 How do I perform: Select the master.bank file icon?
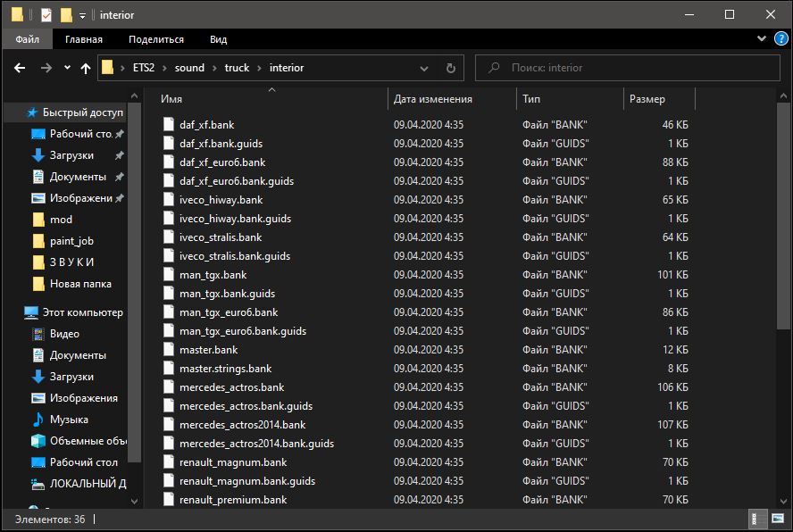pyautogui.click(x=171, y=350)
